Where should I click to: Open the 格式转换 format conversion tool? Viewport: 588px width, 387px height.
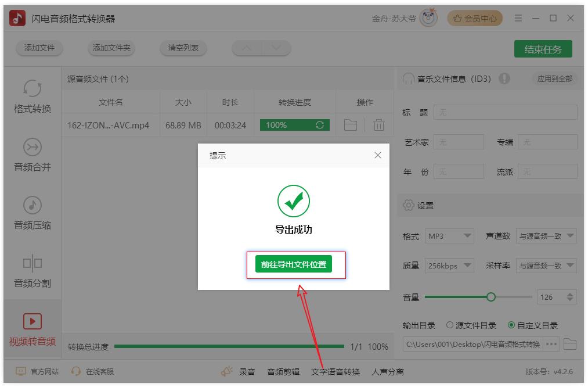click(x=33, y=96)
